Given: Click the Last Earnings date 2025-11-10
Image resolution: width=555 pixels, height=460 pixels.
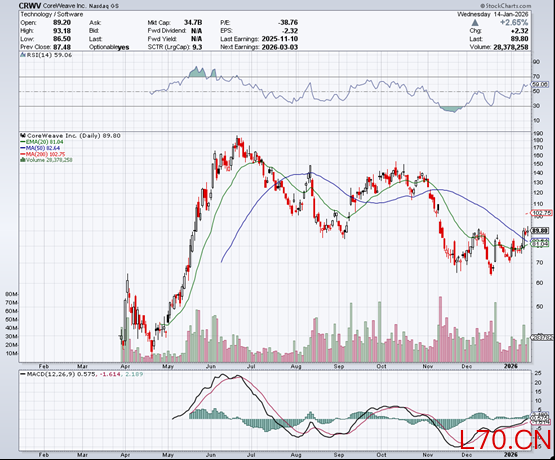Looking at the screenshot, I should (280, 39).
